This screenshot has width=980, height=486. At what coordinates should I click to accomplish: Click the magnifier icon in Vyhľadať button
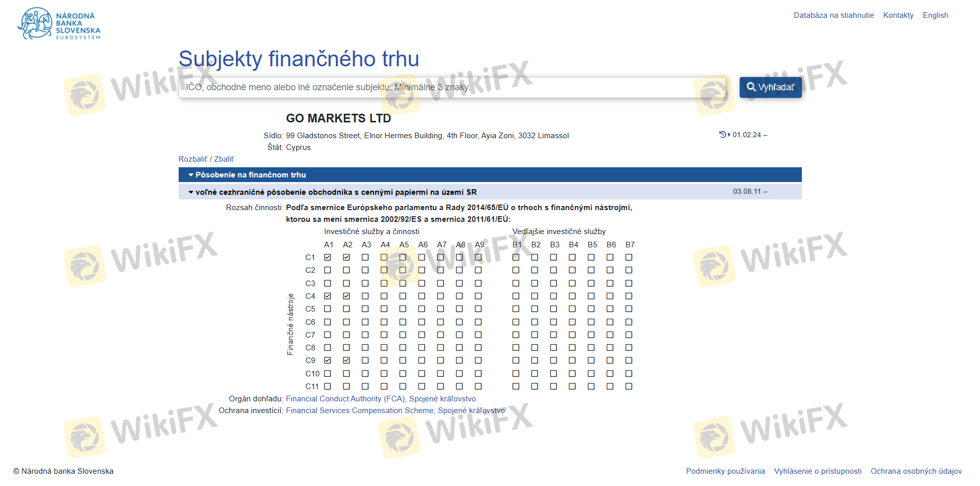pos(751,87)
